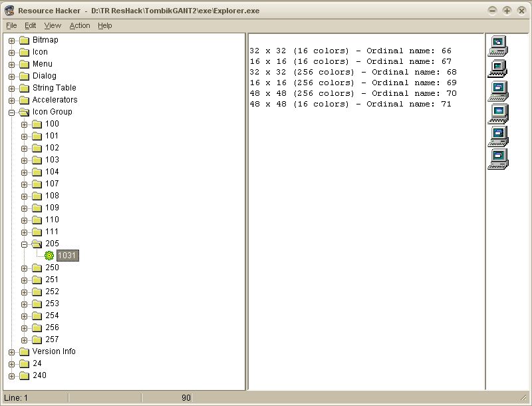Viewport: 532px width, 406px height.
Task: Click the Bitmap folder icon
Action: (25, 40)
